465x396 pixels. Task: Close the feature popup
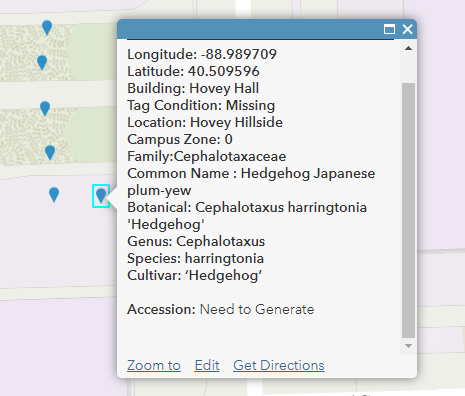pyautogui.click(x=407, y=29)
